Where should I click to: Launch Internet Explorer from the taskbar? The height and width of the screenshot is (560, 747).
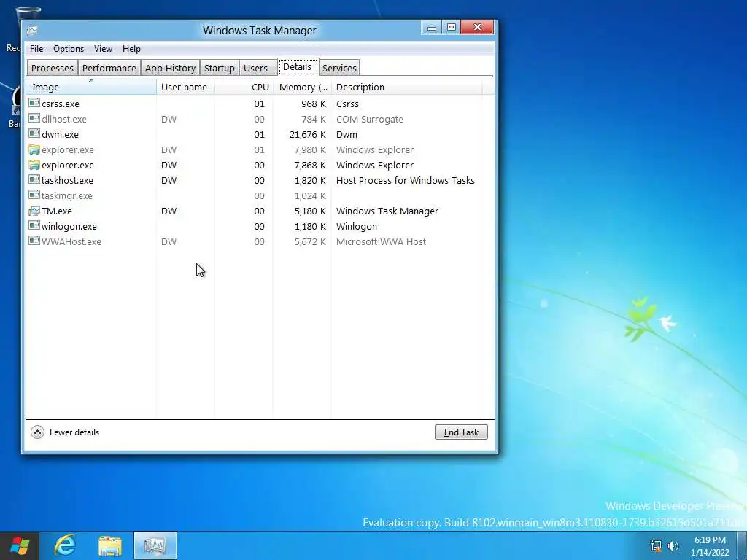point(65,545)
